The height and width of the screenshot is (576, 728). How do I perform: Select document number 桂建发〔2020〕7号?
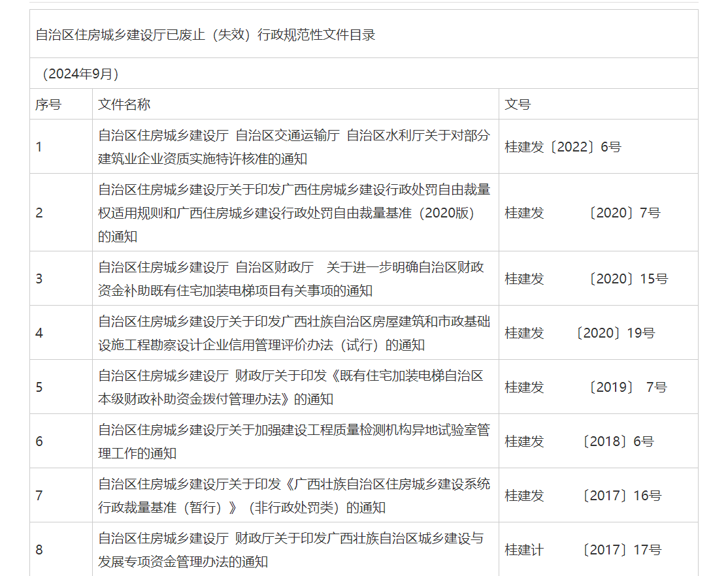582,213
